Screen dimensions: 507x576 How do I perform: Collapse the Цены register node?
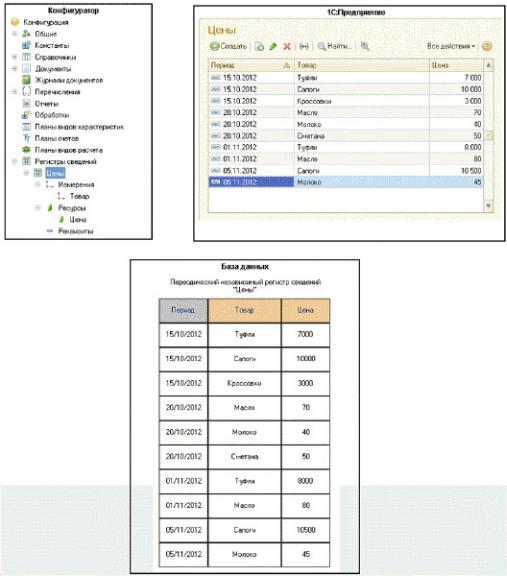tap(26, 173)
